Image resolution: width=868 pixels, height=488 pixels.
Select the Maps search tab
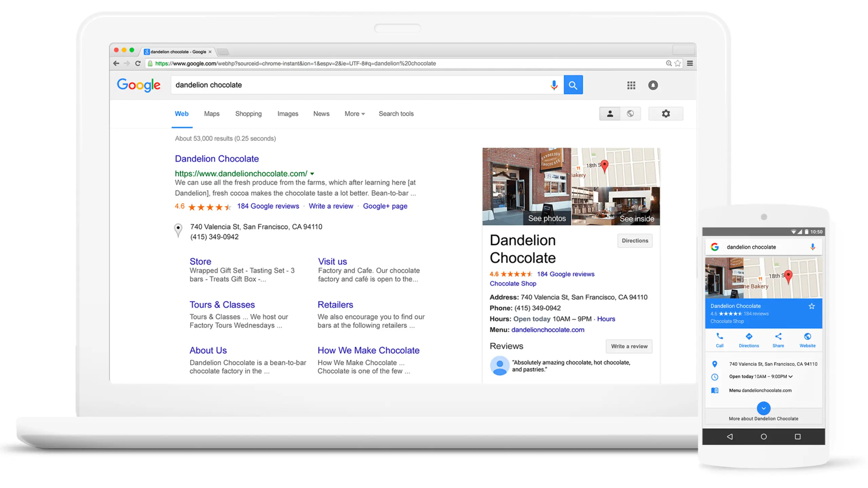[x=212, y=113]
